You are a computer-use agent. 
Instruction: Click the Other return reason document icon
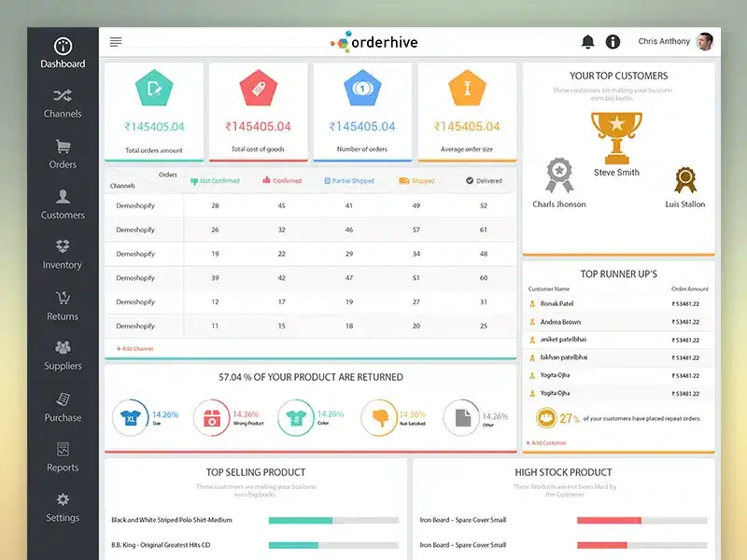(461, 417)
